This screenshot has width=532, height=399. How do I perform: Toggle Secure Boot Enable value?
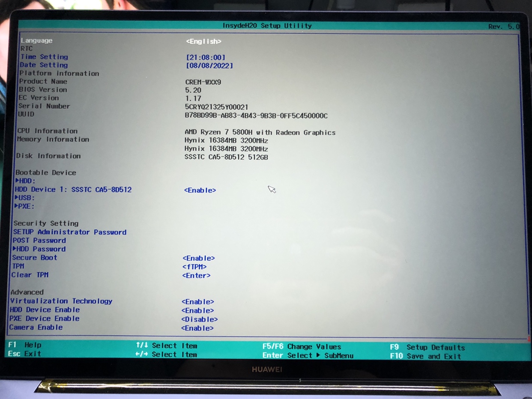[x=198, y=258]
